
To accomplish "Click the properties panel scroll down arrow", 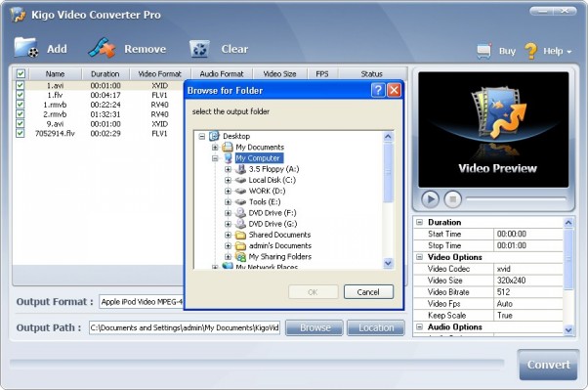I will click(568, 330).
